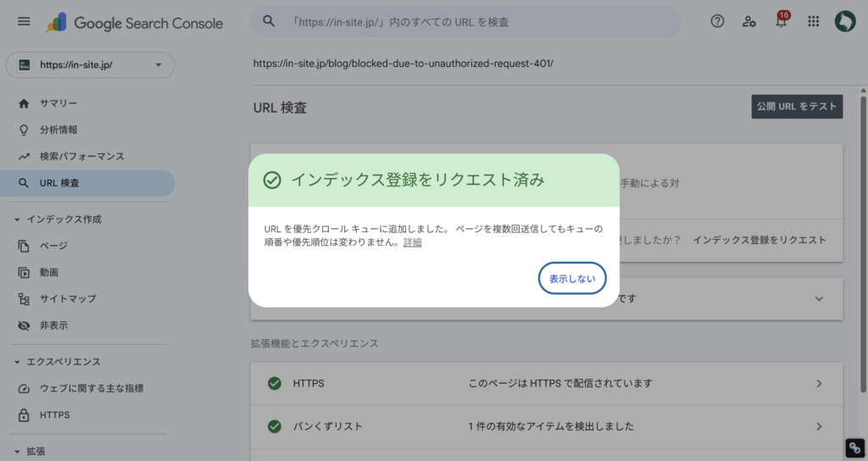Click the trend arrow icon beside 検索パフォーマンス
868x461 pixels.
(24, 157)
